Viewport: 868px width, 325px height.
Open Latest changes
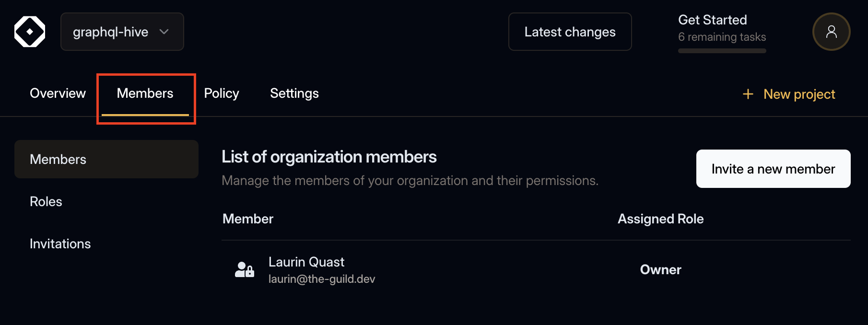pyautogui.click(x=570, y=32)
